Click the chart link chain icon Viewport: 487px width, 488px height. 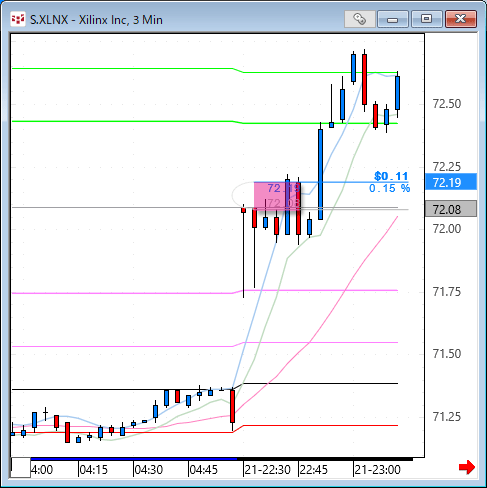[359, 19]
